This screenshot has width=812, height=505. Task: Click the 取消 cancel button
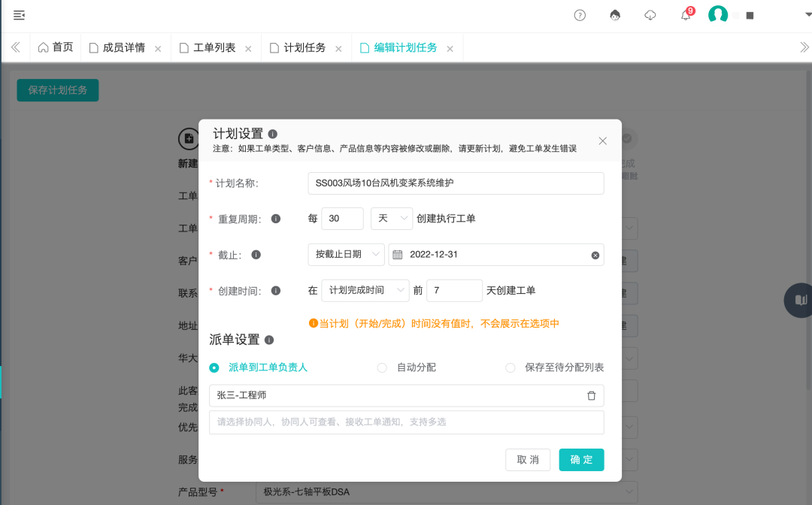pos(528,460)
